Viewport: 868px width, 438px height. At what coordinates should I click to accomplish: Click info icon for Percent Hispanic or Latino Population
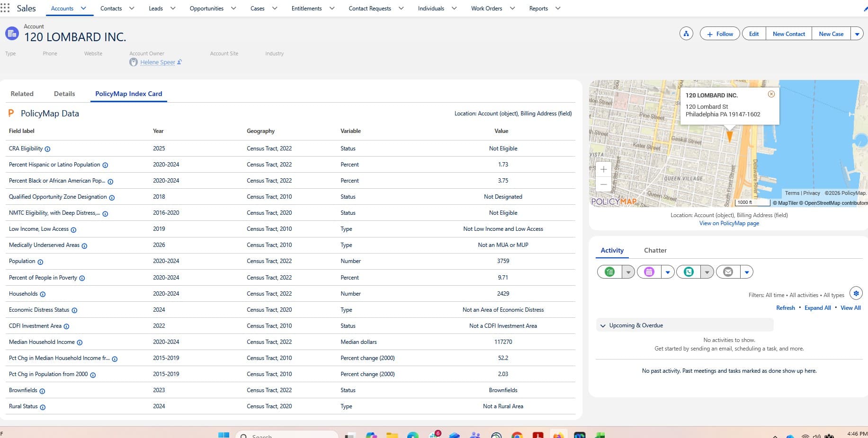pos(105,165)
